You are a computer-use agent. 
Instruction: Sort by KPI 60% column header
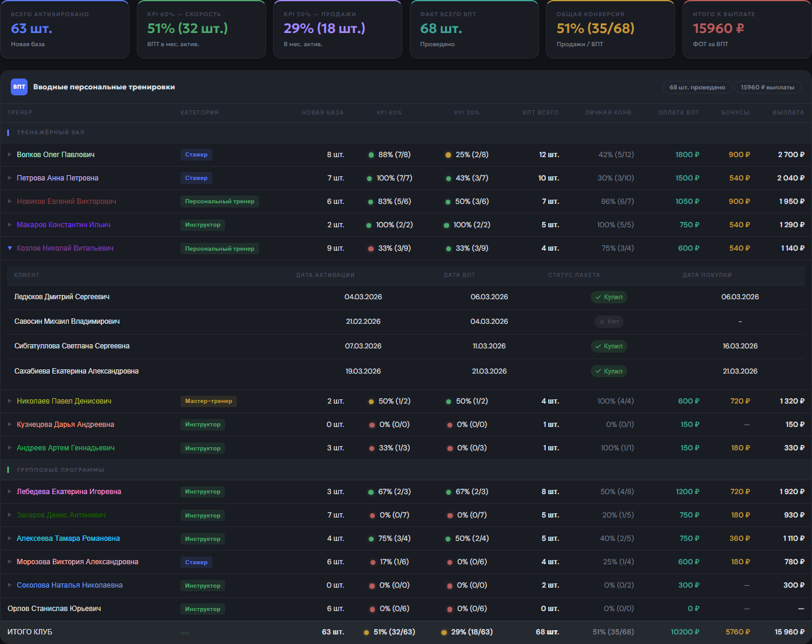[x=389, y=113]
